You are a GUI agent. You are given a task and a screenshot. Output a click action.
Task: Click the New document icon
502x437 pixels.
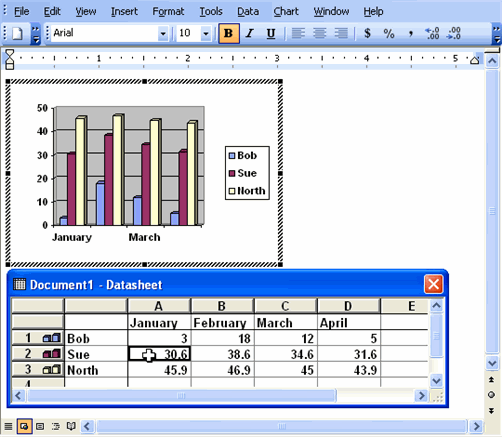point(17,33)
